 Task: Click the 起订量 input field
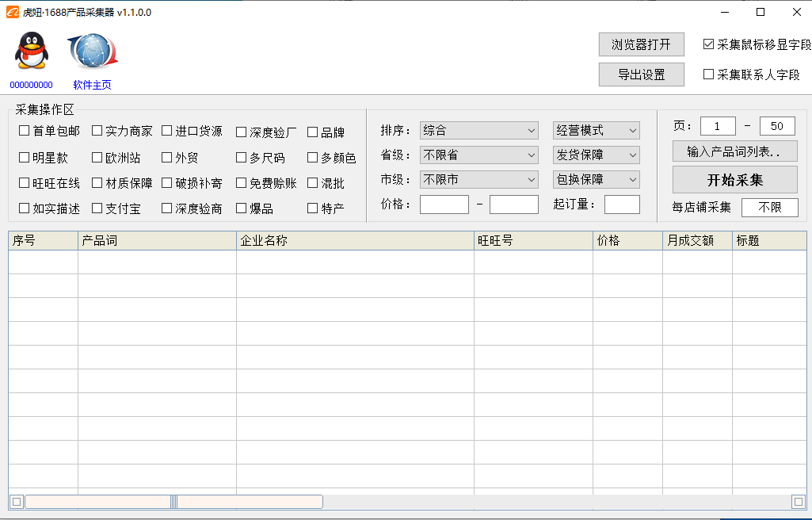622,205
